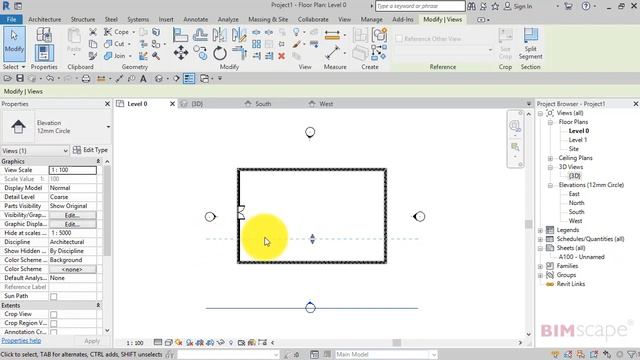Expand the Ceiling Plans tree node

(550, 158)
